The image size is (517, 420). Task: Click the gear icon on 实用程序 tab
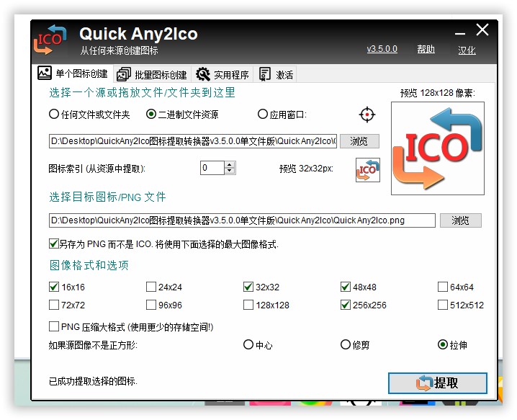[203, 75]
